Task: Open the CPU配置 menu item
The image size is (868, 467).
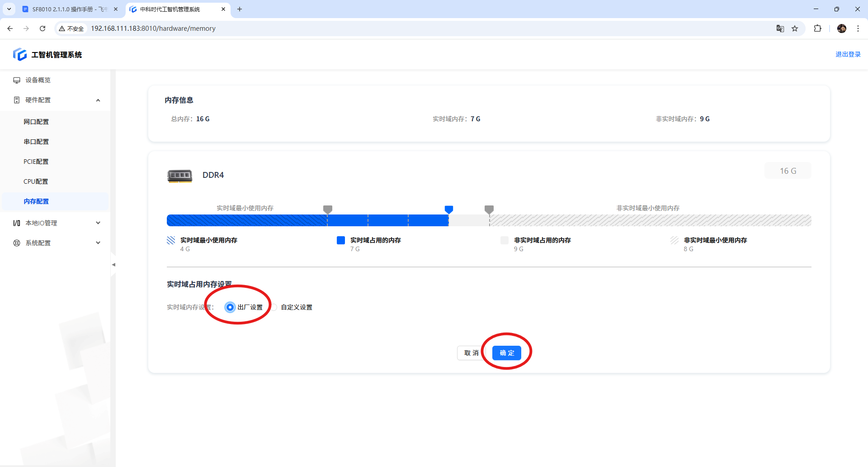Action: pyautogui.click(x=36, y=181)
